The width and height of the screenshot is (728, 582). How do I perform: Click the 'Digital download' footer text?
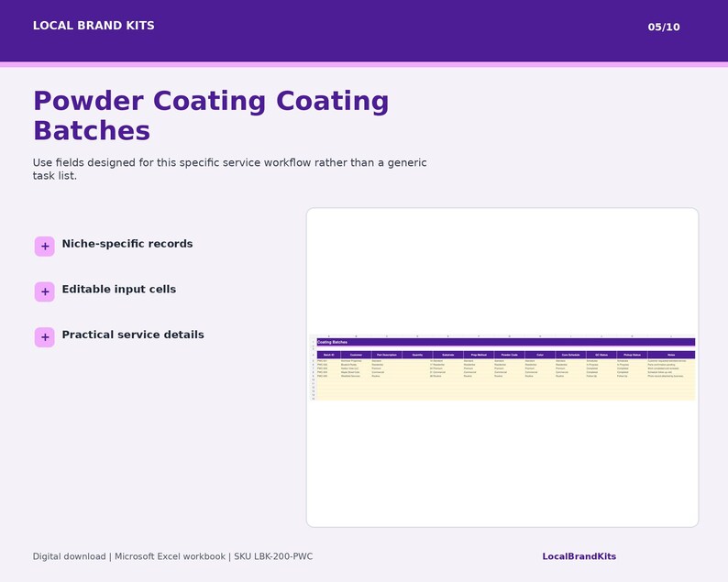click(69, 556)
